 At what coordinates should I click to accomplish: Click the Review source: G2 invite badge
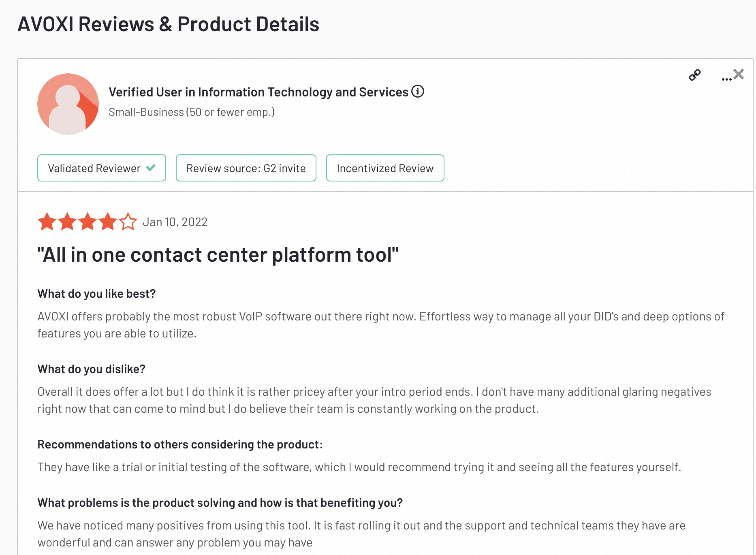tap(246, 168)
